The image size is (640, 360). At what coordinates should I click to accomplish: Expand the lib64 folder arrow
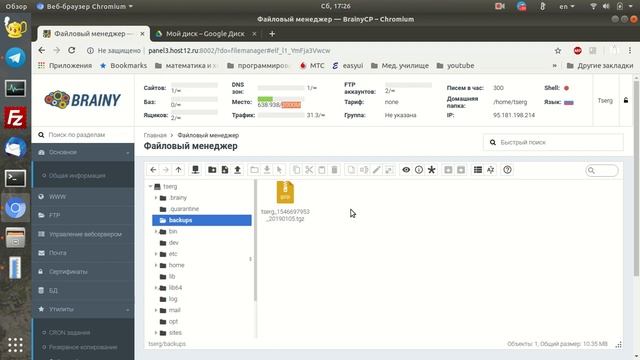point(156,288)
